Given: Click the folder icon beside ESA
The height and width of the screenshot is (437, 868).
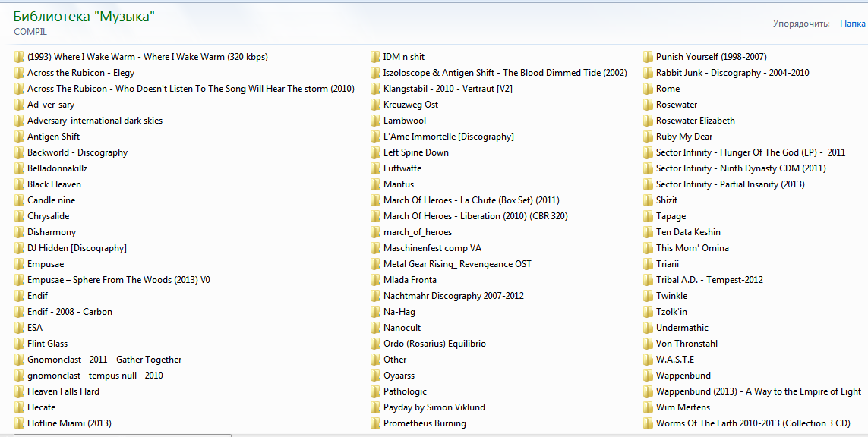Looking at the screenshot, I should 20,328.
